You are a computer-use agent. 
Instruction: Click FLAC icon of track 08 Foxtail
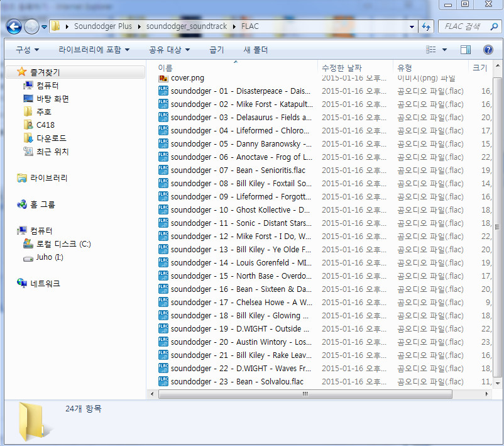[x=163, y=184]
